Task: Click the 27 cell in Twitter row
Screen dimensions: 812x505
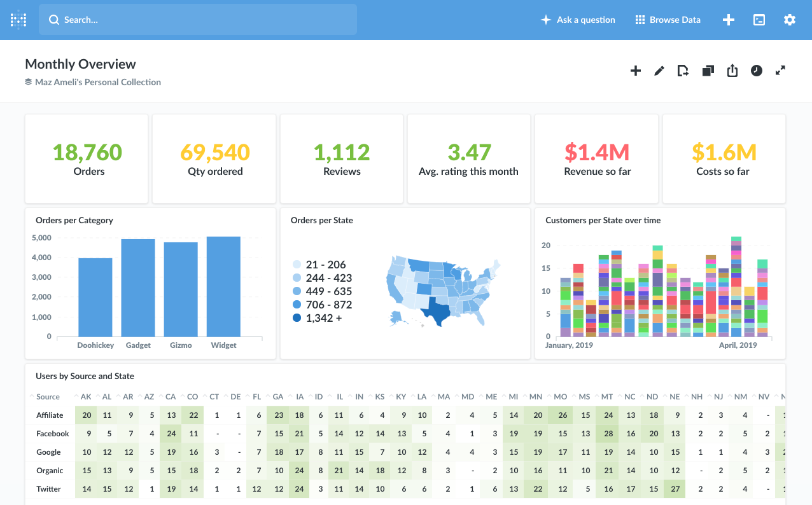Action: (x=675, y=489)
